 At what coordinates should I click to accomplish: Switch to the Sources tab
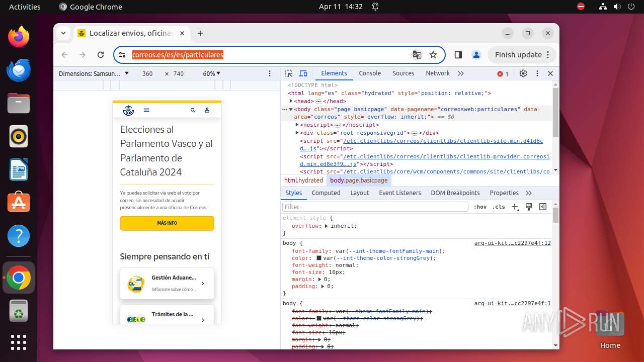click(x=403, y=73)
